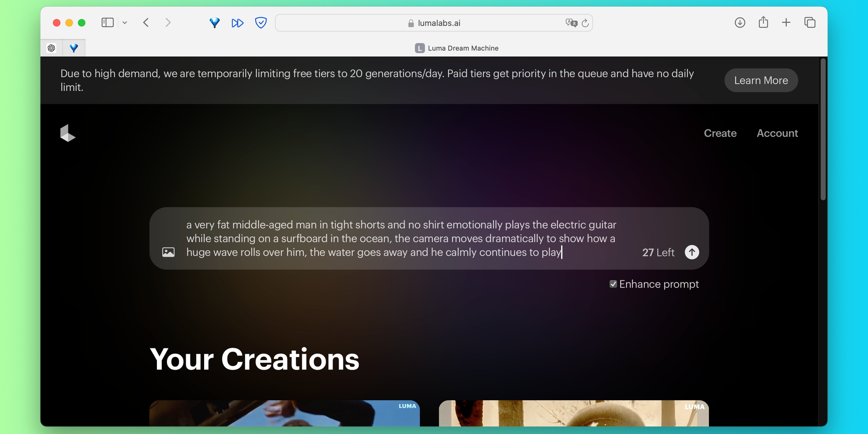868x434 pixels.
Task: Open the second sepia creation thumbnail
Action: coord(574,413)
